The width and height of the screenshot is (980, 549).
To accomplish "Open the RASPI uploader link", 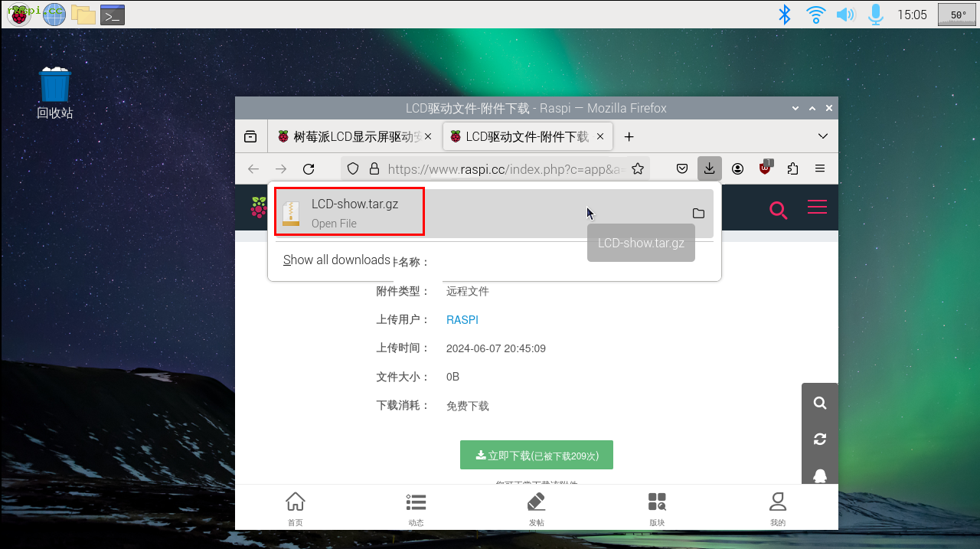I will [x=462, y=320].
